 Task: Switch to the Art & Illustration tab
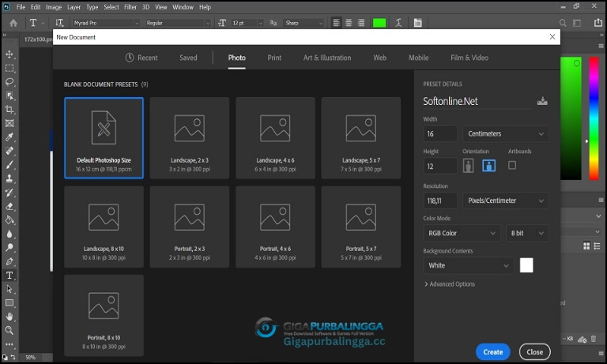pos(327,58)
